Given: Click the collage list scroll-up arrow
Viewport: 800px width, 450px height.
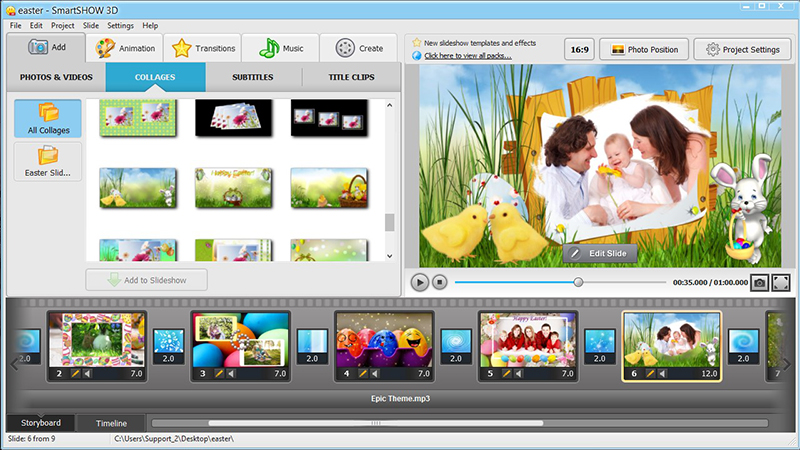Looking at the screenshot, I should pyautogui.click(x=389, y=105).
